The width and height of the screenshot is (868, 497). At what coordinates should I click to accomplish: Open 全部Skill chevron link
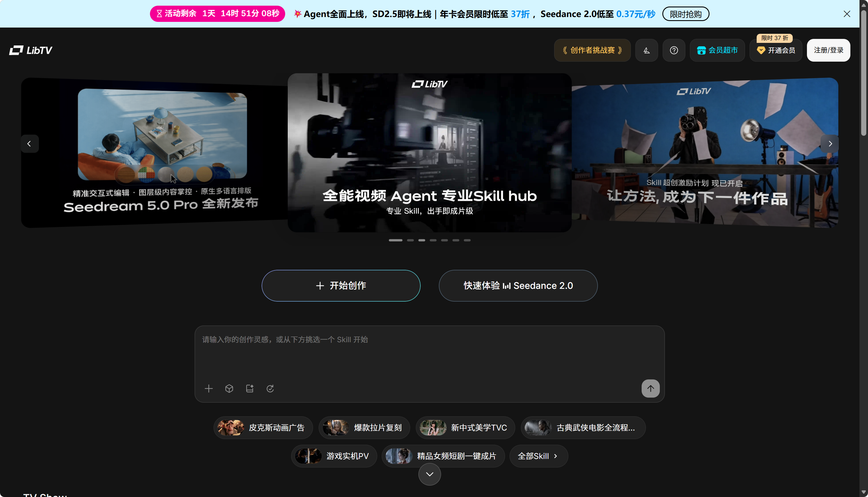click(539, 456)
